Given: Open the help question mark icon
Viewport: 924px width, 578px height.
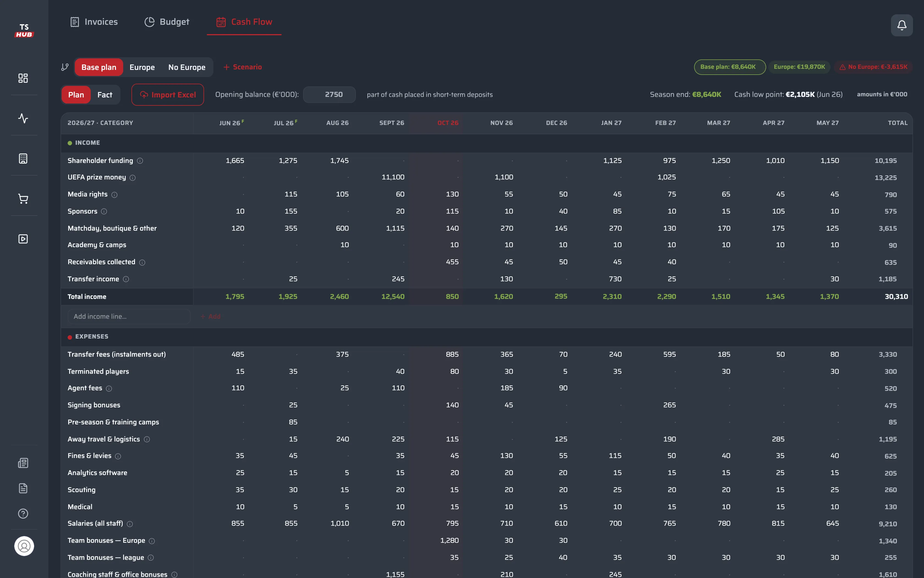Looking at the screenshot, I should [x=23, y=513].
